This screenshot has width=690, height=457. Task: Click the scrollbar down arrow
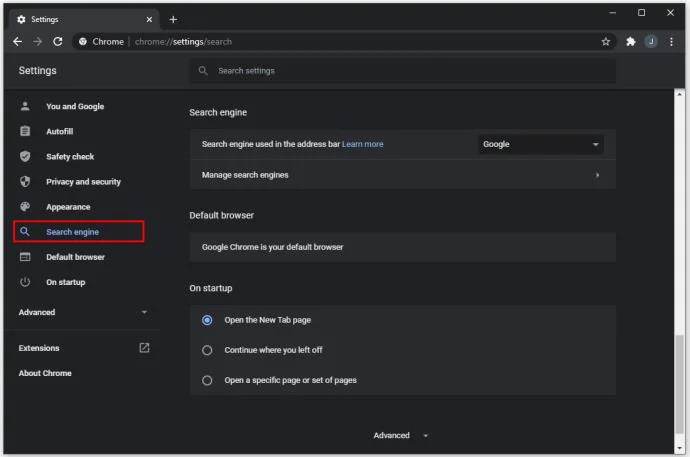click(x=679, y=448)
